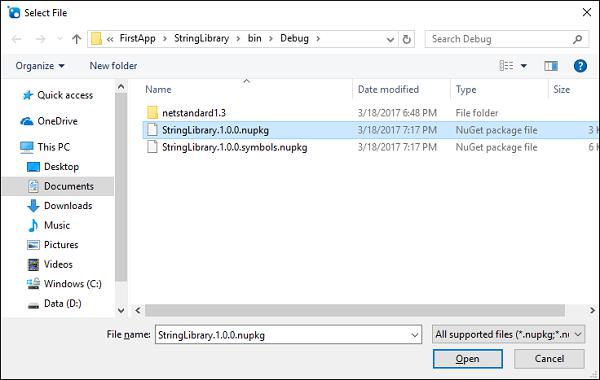Expand the File name combo box arrow

point(414,335)
